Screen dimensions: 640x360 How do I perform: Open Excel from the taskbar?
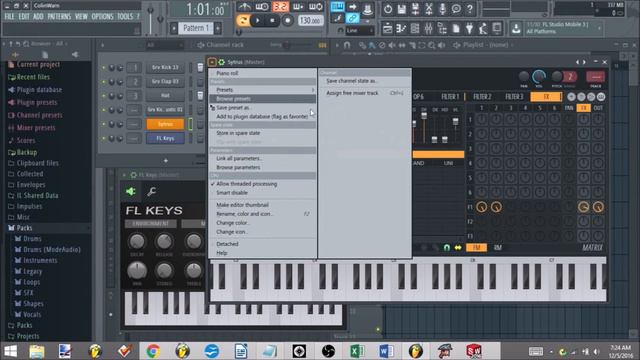(x=357, y=351)
